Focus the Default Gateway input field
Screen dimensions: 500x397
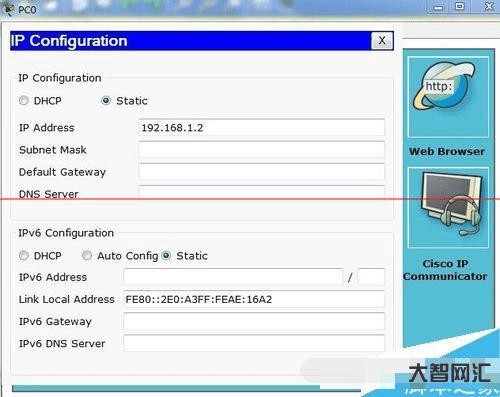262,172
